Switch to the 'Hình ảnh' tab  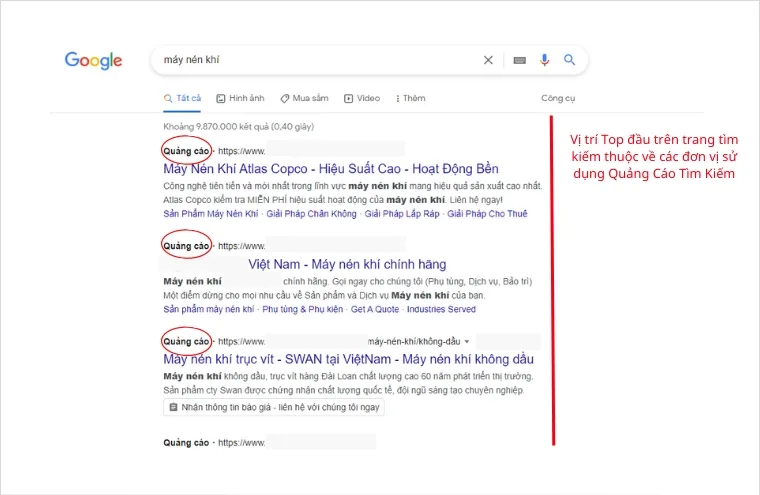pyautogui.click(x=240, y=98)
